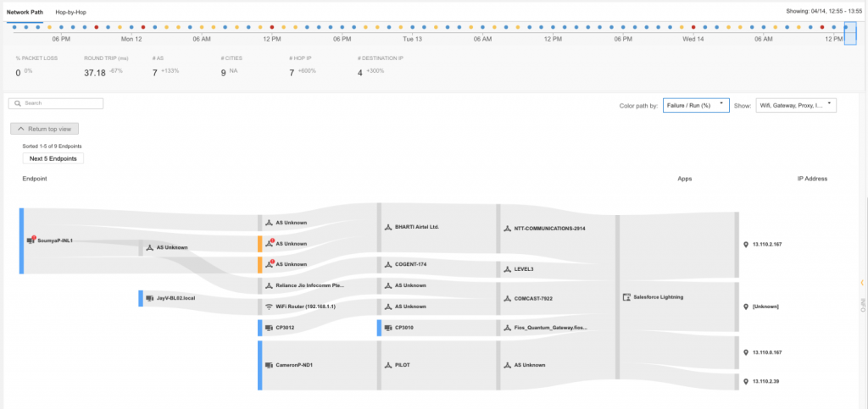Click the AS Unknown icon right of SoumyaP-INL1
Image resolution: width=868 pixels, height=409 pixels.
149,247
